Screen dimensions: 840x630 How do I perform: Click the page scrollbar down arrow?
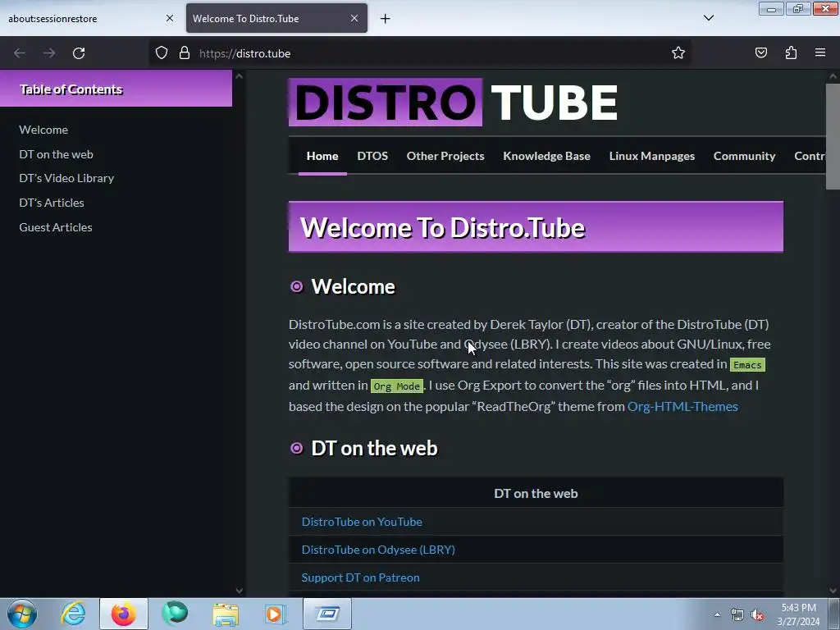(833, 591)
